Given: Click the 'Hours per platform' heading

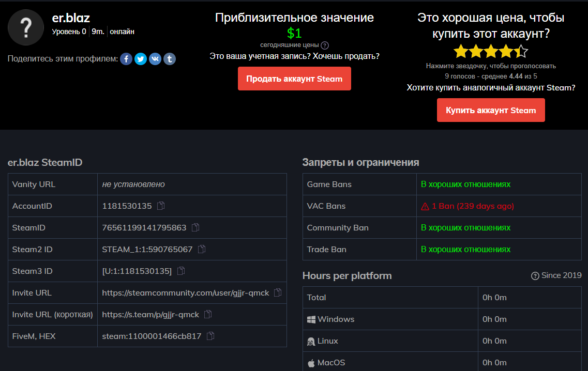Looking at the screenshot, I should (347, 276).
